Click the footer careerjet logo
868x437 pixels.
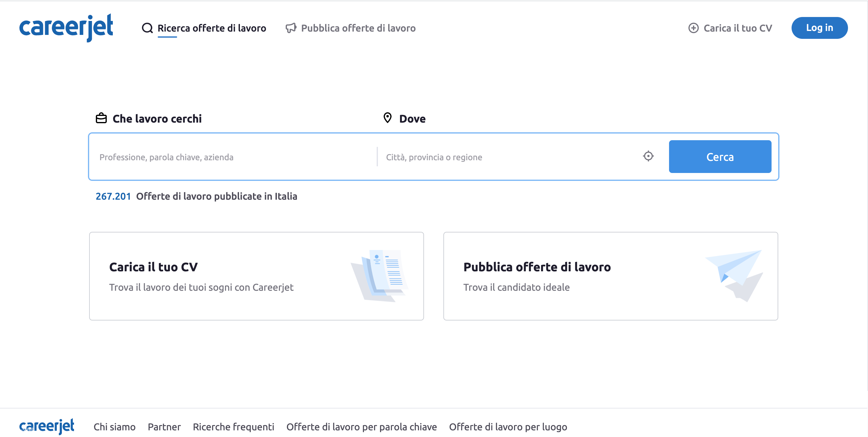46,427
